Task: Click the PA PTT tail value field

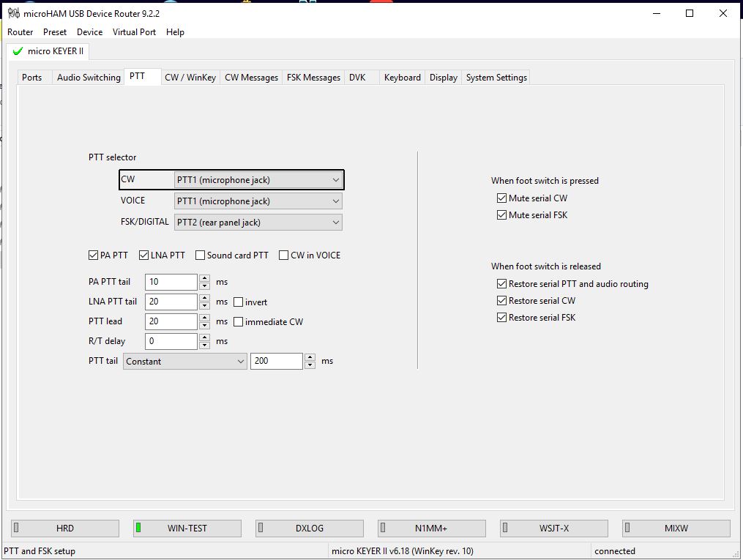Action: (171, 282)
